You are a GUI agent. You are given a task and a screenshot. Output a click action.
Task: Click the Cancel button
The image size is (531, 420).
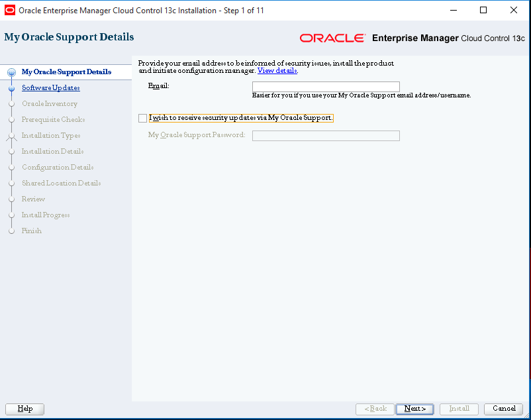pyautogui.click(x=503, y=409)
